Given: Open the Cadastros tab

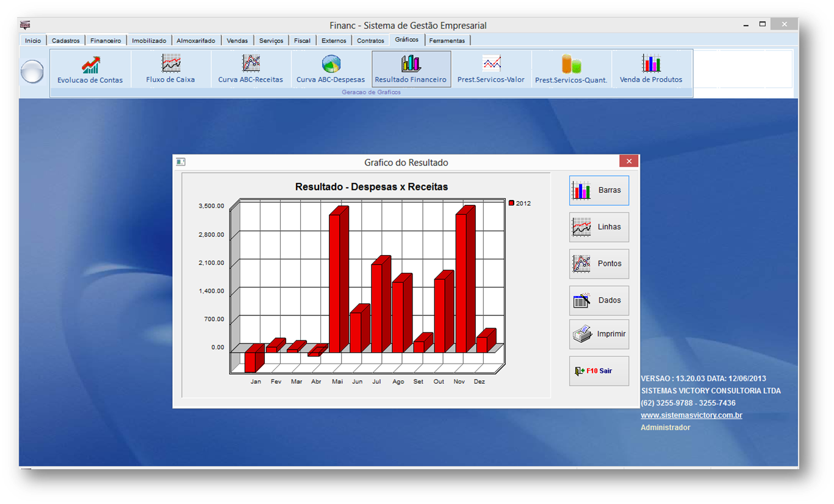Looking at the screenshot, I should tap(66, 41).
